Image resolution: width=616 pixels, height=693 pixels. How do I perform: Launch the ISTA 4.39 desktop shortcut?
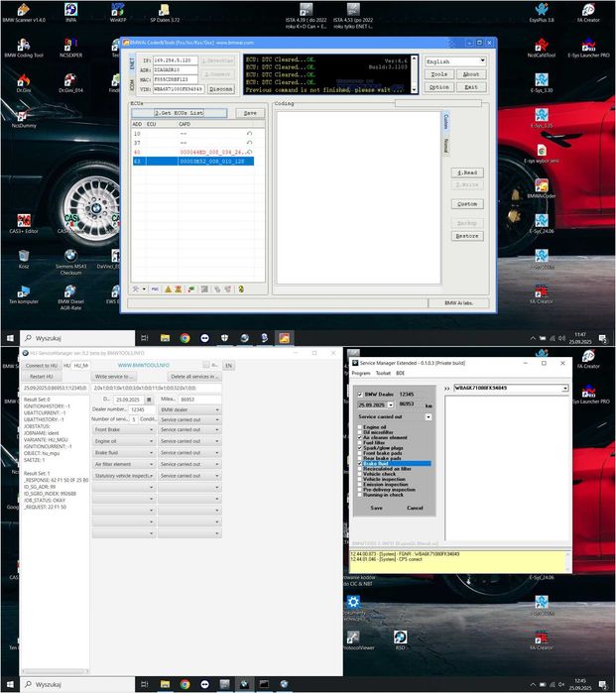pyautogui.click(x=306, y=15)
